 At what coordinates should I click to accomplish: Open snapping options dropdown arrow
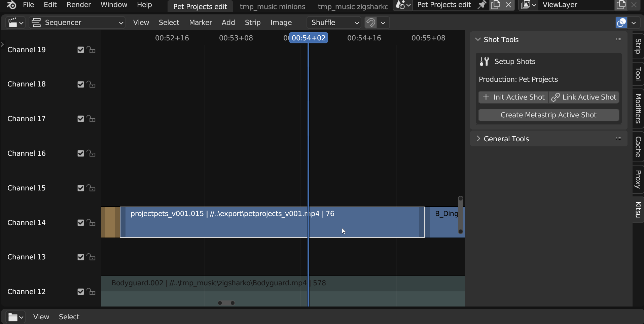pos(383,23)
